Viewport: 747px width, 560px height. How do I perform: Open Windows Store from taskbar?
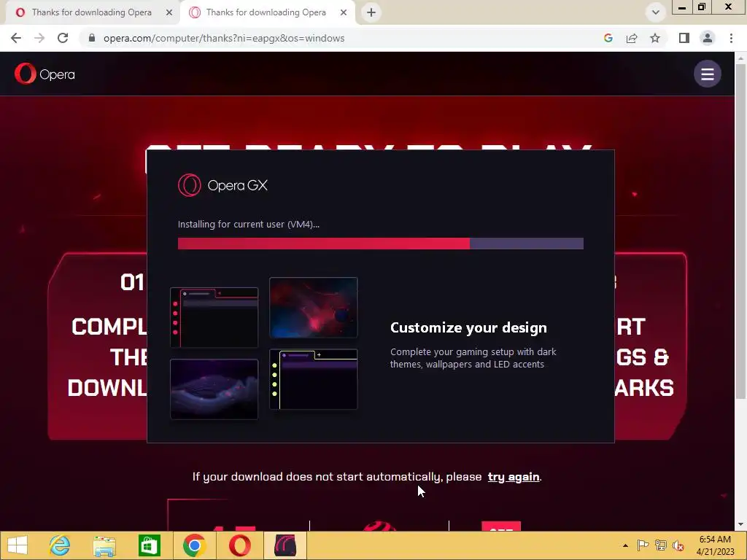pyautogui.click(x=149, y=545)
